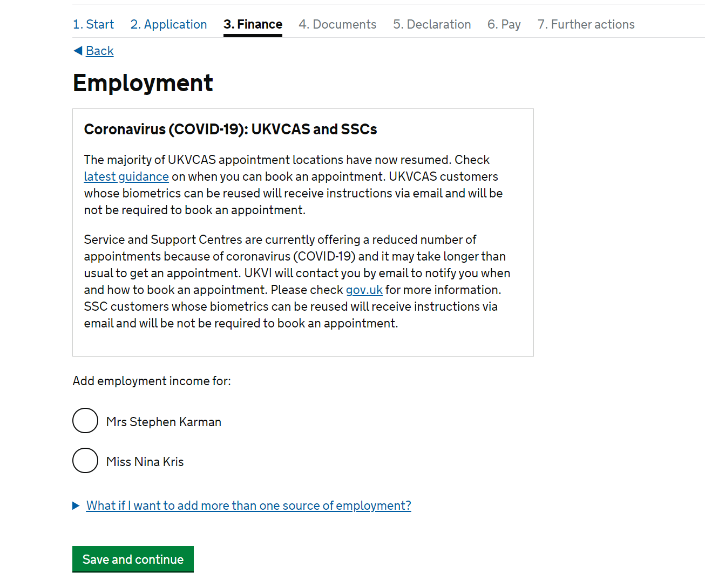
Task: Click the Coronavirus UKVCAS and SSCs notice heading
Action: pyautogui.click(x=231, y=129)
